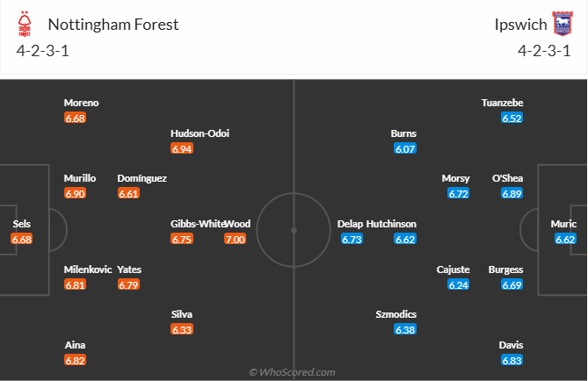Select Szmodics' 6.38 rating badge

(405, 329)
